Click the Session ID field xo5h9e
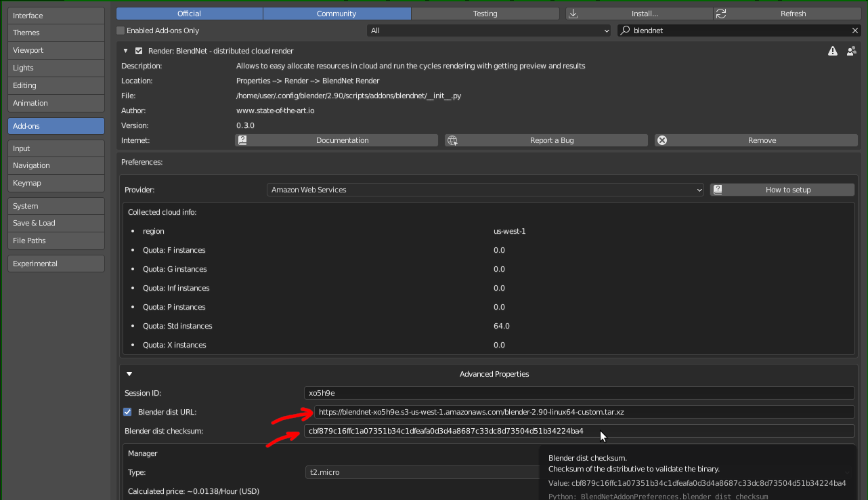868x500 pixels. coord(580,393)
